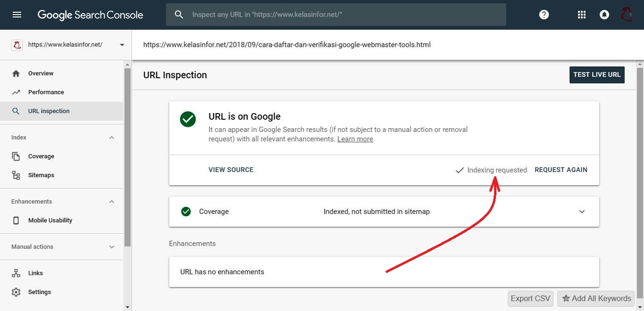Screen dimensions: 644x311
Task: Open the Google apps grid
Action: pos(582,15)
